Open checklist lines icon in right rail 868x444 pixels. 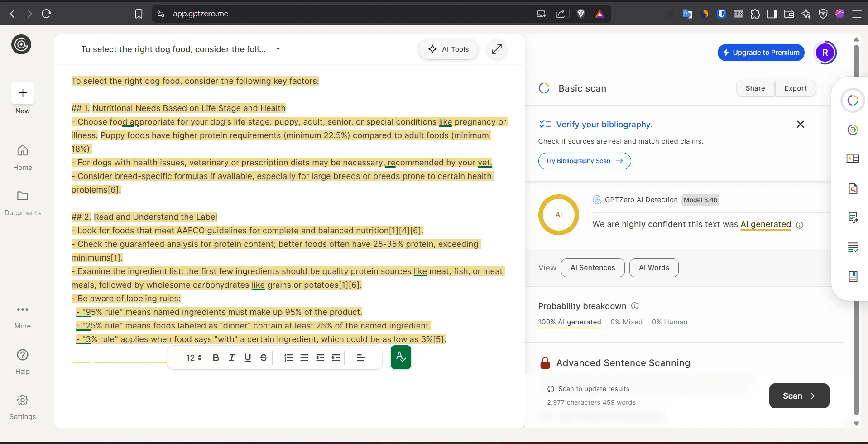(x=853, y=247)
